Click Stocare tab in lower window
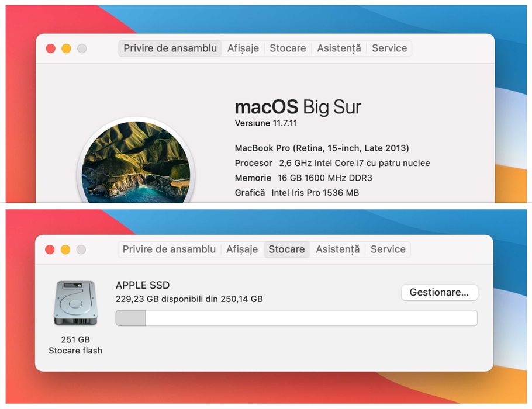This screenshot has width=532, height=409. pos(286,249)
